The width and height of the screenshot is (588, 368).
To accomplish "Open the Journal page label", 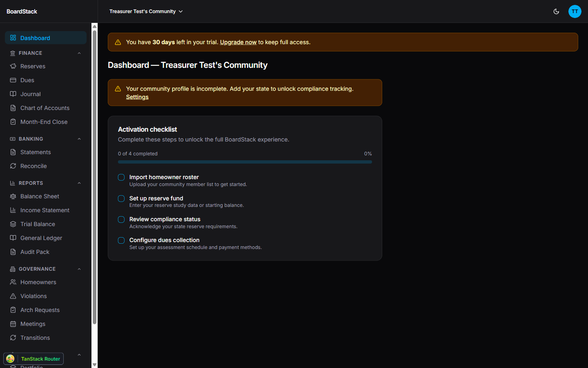I will 31,94.
